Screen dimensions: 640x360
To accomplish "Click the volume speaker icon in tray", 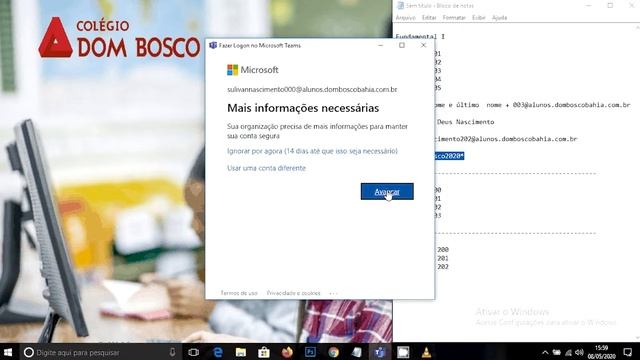I will point(579,352).
